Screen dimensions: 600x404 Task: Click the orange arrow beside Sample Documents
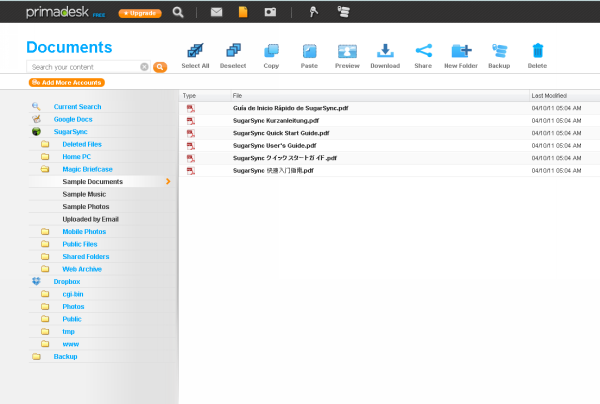pos(168,182)
